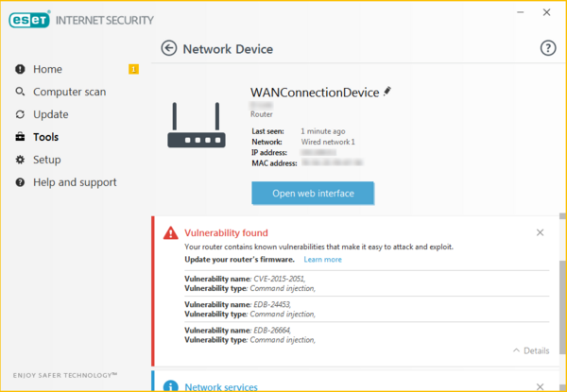The image size is (567, 392).
Task: Follow the Learn more link
Action: click(322, 259)
